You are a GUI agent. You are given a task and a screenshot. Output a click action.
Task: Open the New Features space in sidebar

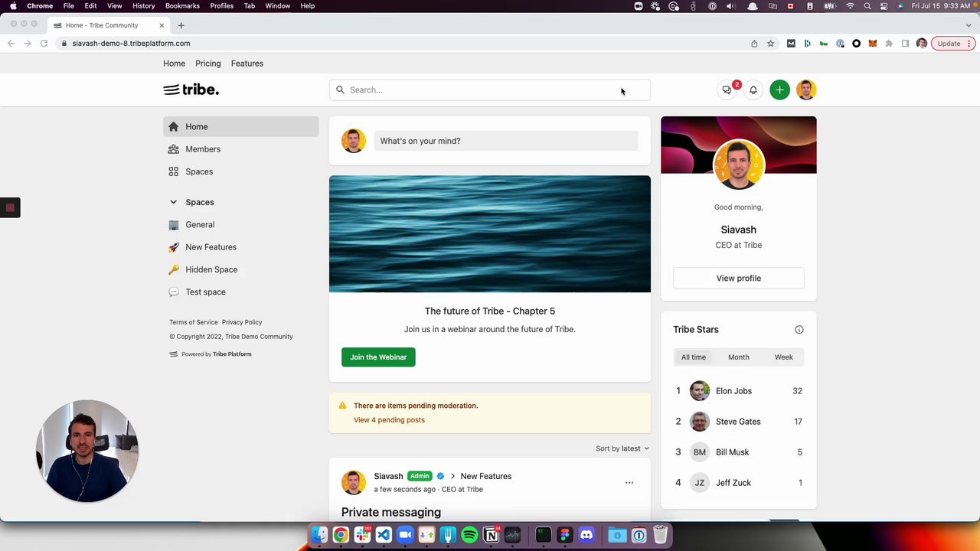[241, 247]
